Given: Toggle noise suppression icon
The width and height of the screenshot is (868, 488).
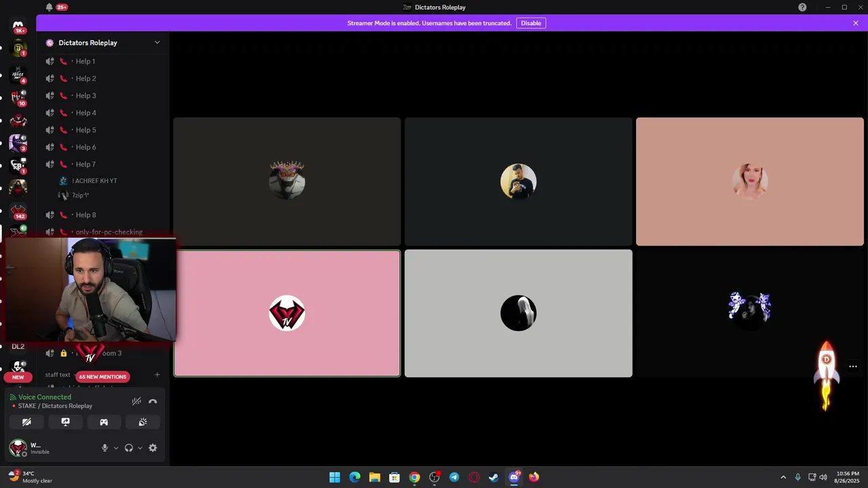Looking at the screenshot, I should pos(136,401).
